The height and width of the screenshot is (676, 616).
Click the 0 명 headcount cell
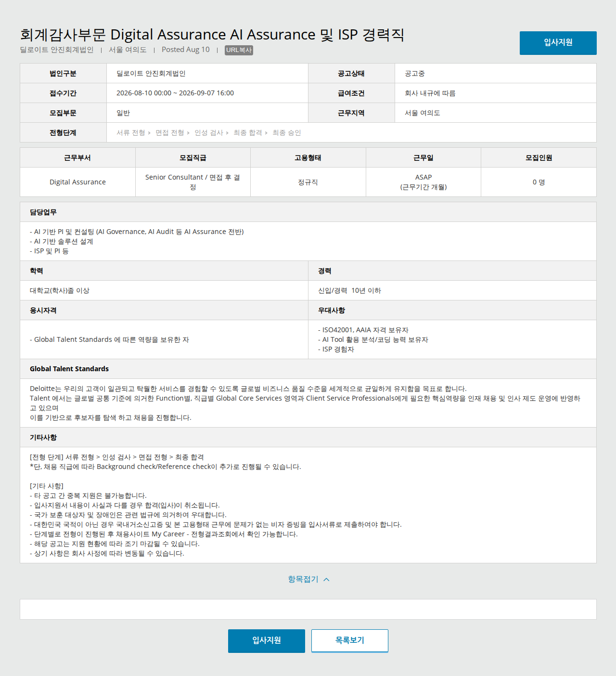tap(539, 182)
